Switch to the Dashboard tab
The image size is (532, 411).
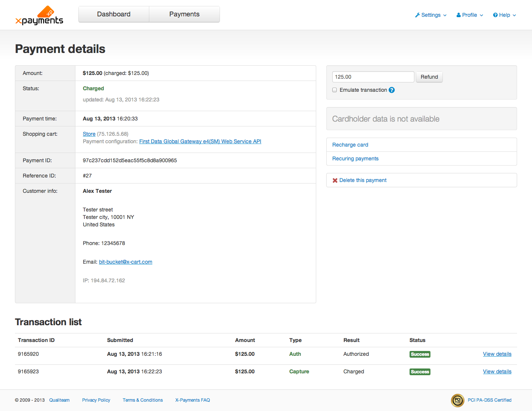(114, 14)
